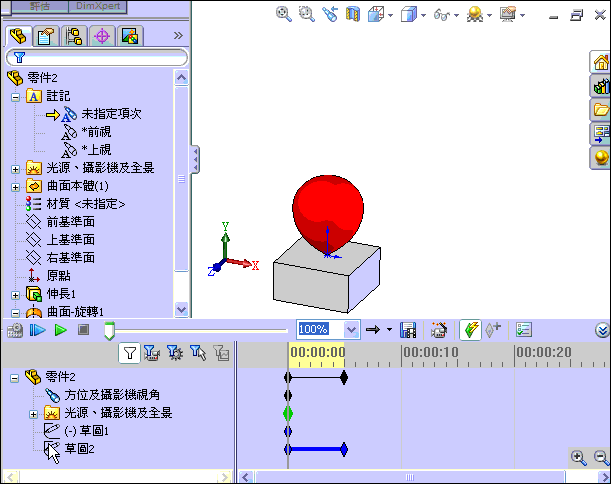Collapse the MotionManager with chevron button
This screenshot has height=484, width=611.
[x=602, y=330]
